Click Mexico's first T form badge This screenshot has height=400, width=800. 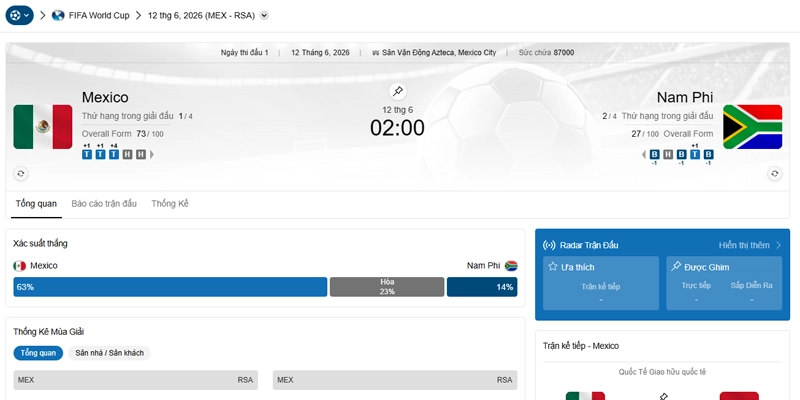pos(87,154)
